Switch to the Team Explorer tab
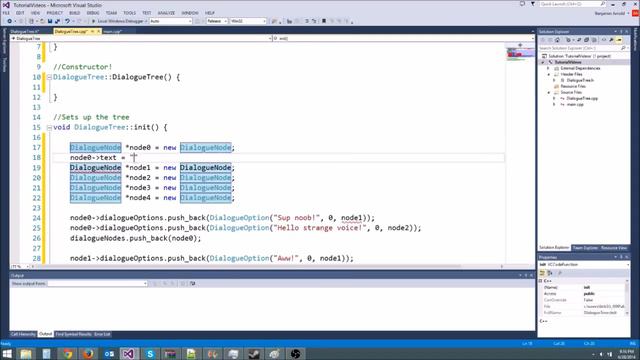 584,248
